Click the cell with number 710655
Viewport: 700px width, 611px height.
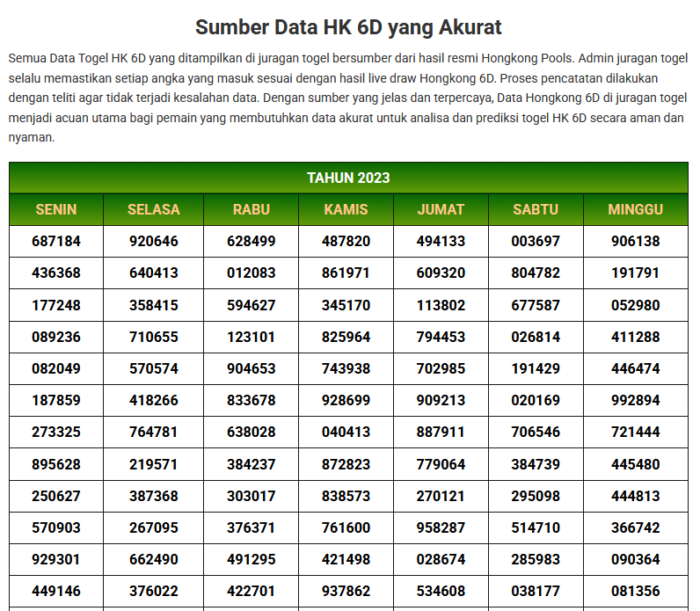154,337
